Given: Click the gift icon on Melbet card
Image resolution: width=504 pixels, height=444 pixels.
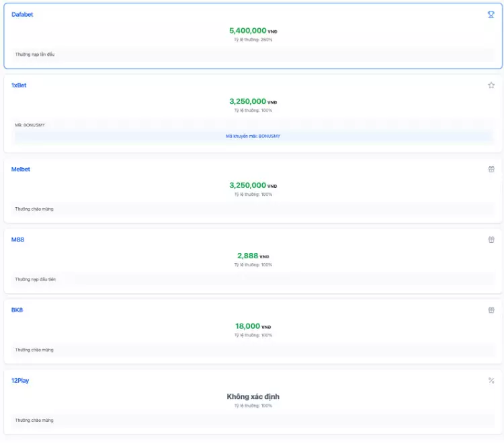Looking at the screenshot, I should (x=491, y=170).
